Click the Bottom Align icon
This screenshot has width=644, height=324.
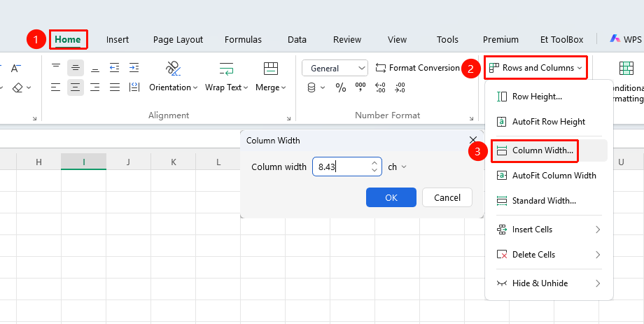(95, 68)
